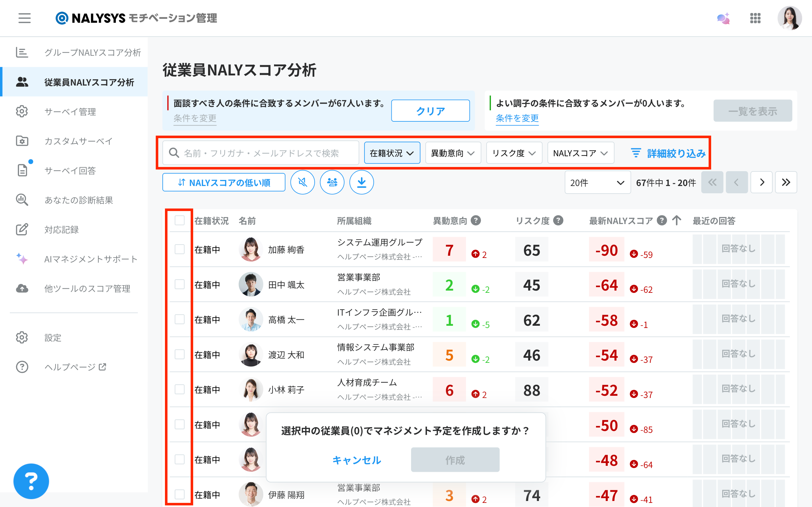Check the box for 田中 颯太
The height and width of the screenshot is (507, 812).
tap(180, 285)
